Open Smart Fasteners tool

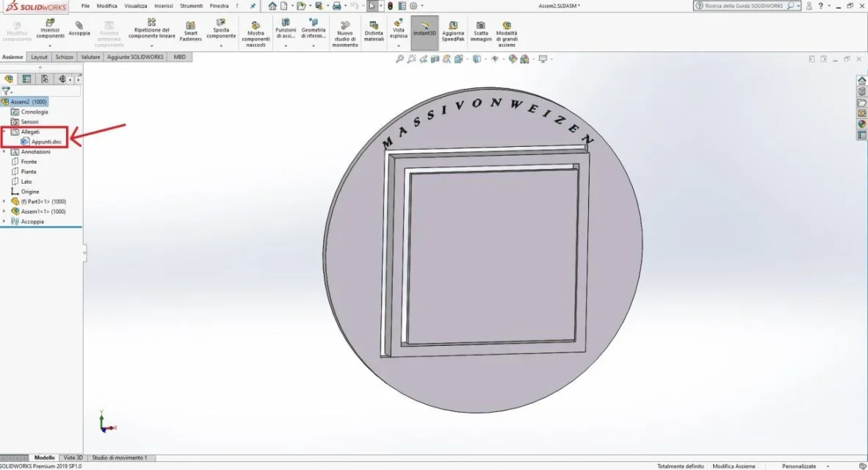click(190, 31)
